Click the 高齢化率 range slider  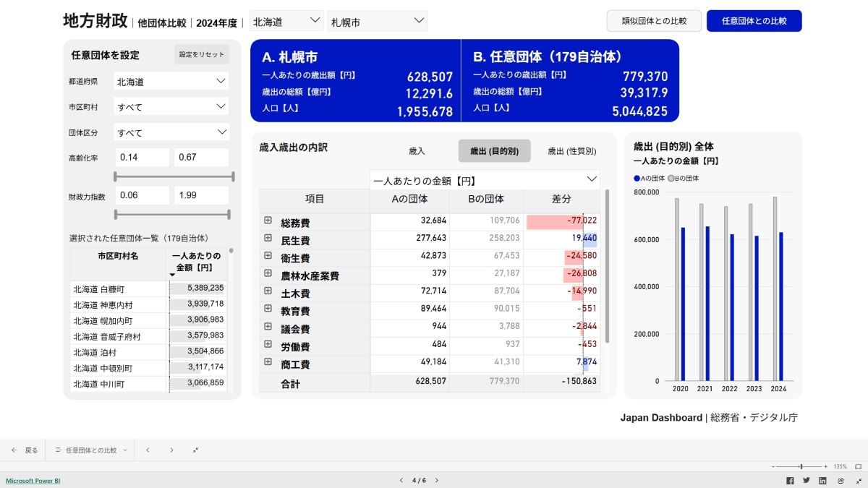[174, 176]
